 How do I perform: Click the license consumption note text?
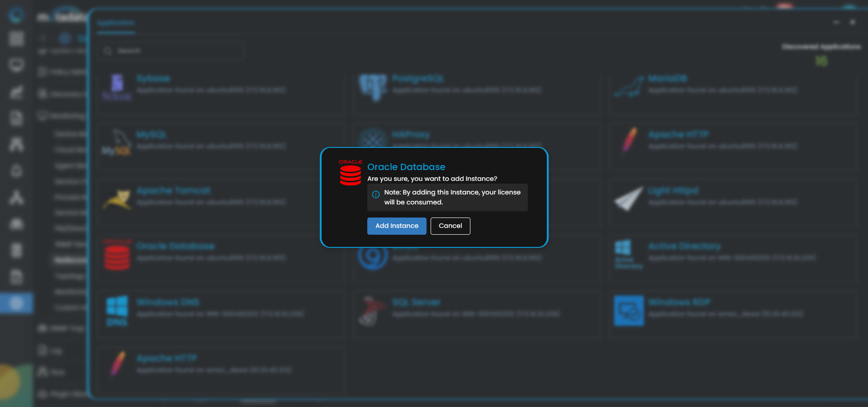click(452, 197)
